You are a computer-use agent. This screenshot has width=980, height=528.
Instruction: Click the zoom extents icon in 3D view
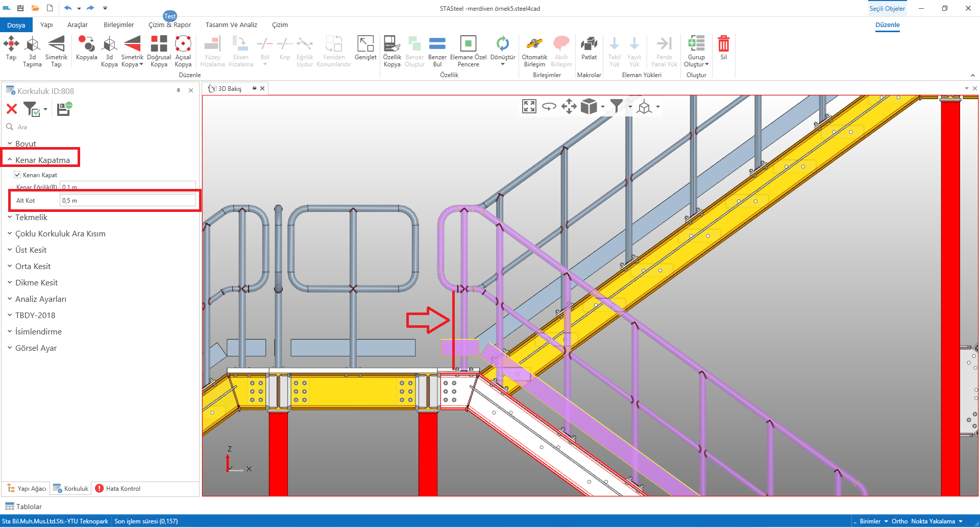point(529,107)
